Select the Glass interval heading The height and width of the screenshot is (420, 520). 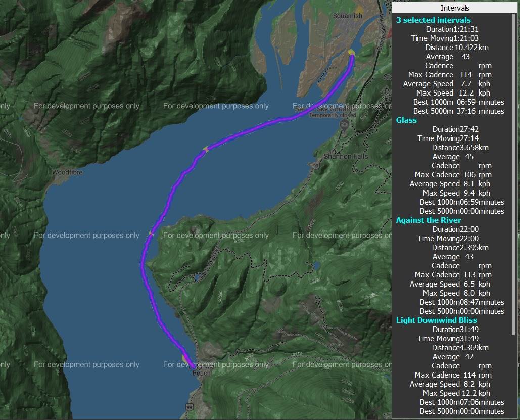406,120
